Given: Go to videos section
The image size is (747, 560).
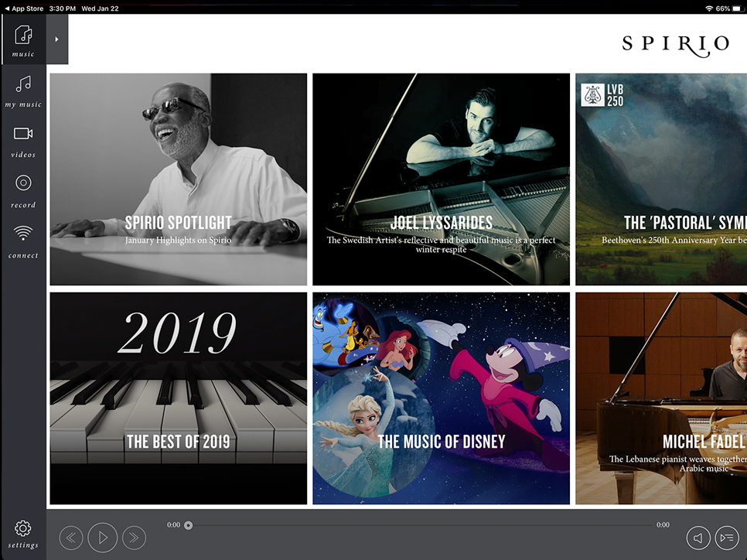Looking at the screenshot, I should (23, 142).
